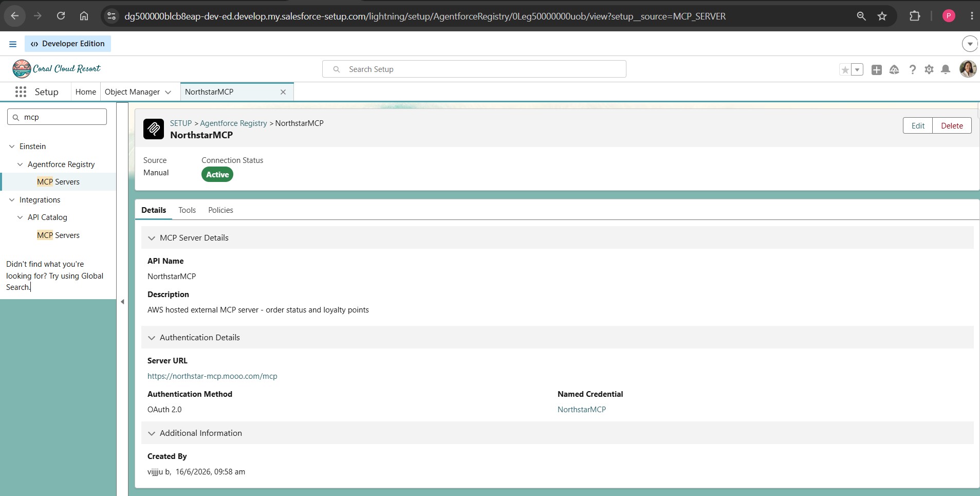Image resolution: width=980 pixels, height=496 pixels.
Task: Click Quick Find box containing mcp
Action: pos(57,117)
